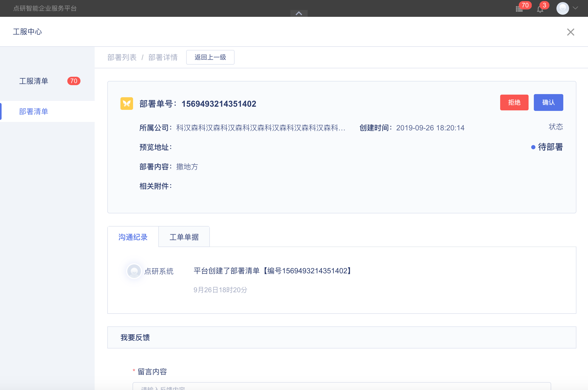The height and width of the screenshot is (390, 588).
Task: Confirm the deployment with 确认 button
Action: tap(548, 102)
